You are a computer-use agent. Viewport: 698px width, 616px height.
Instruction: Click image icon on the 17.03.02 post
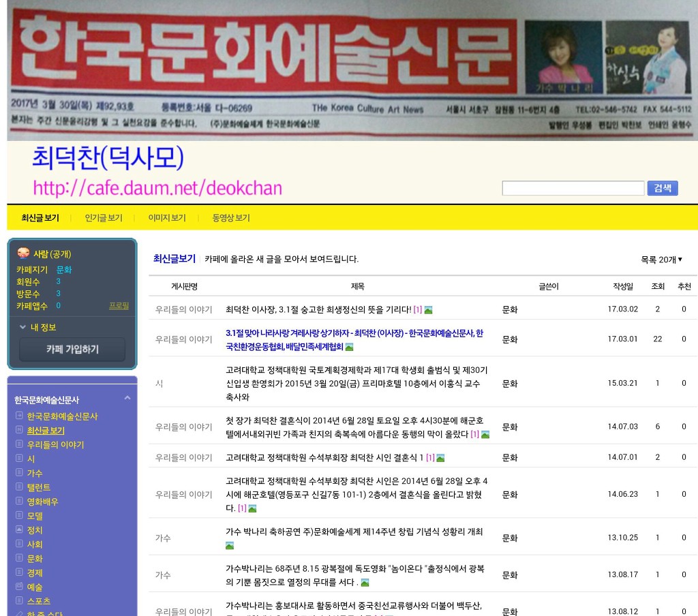428,310
